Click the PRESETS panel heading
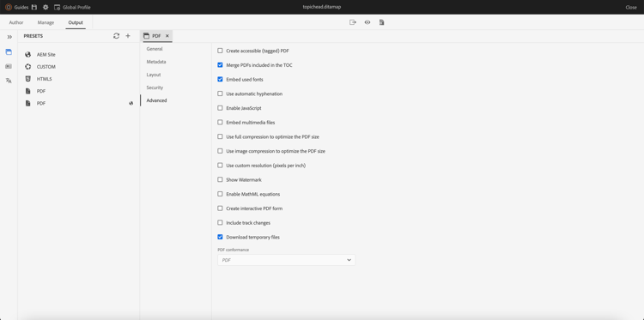Viewport: 644px width, 320px height. 33,36
